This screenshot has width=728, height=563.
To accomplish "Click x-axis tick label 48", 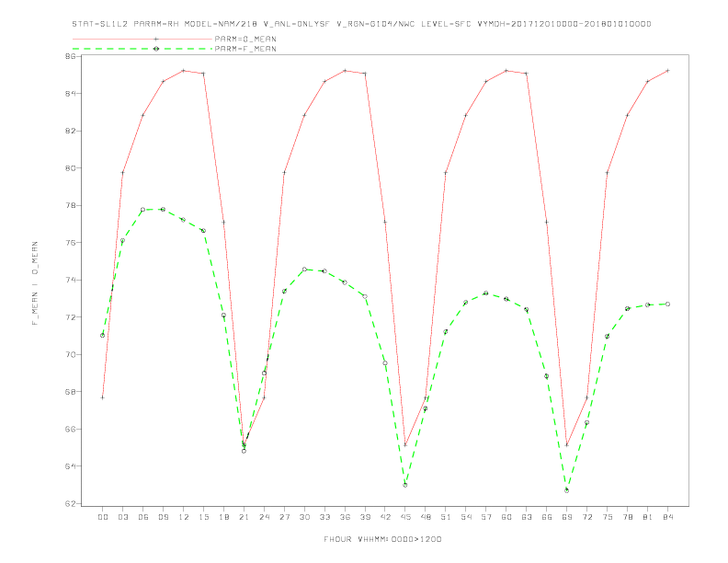I will tap(426, 517).
